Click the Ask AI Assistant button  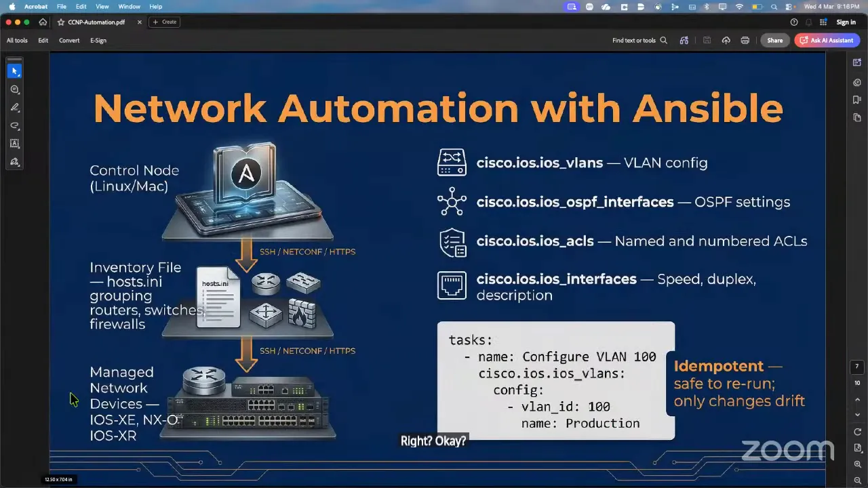[827, 40]
